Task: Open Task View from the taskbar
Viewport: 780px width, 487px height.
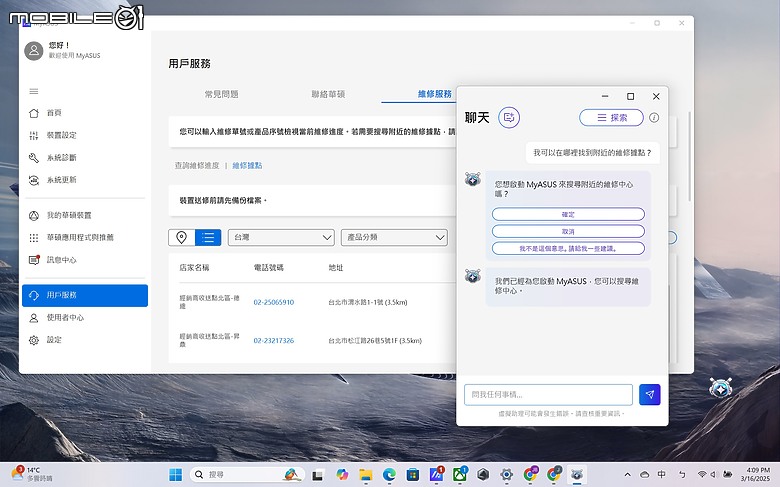Action: [x=317, y=475]
